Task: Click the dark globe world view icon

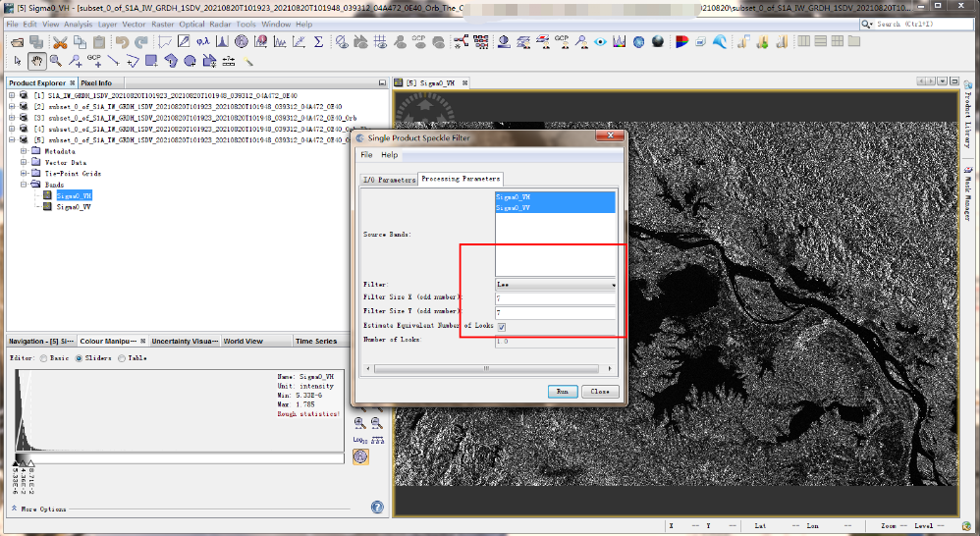Action: [x=658, y=42]
